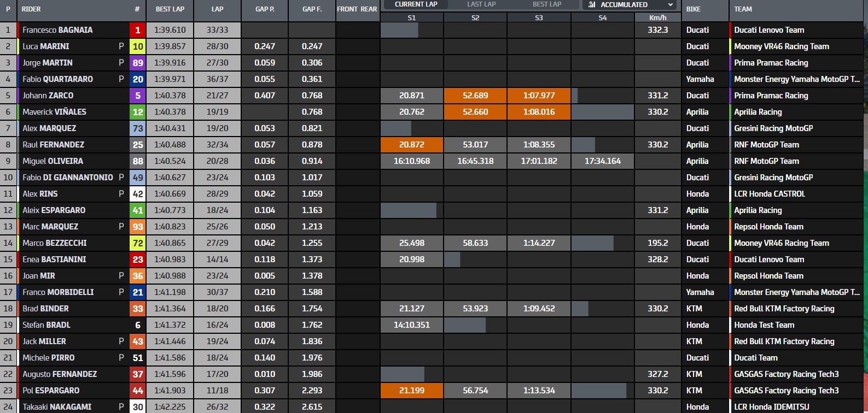Click Bagnaia's S1 progress bar
This screenshot has height=413, width=868.
[x=399, y=30]
